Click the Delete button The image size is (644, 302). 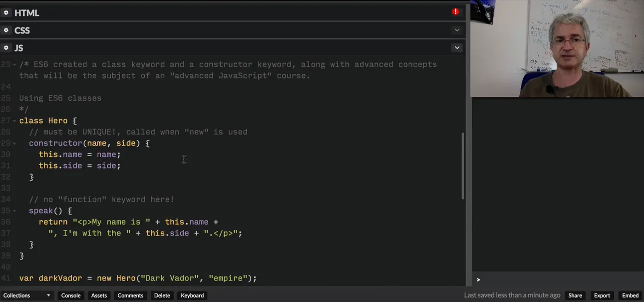tap(162, 295)
